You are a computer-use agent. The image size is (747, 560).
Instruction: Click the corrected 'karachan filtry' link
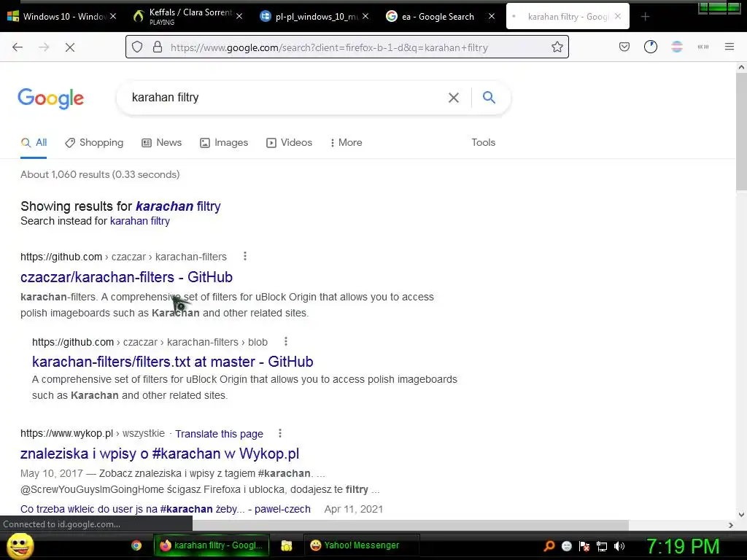click(x=178, y=206)
